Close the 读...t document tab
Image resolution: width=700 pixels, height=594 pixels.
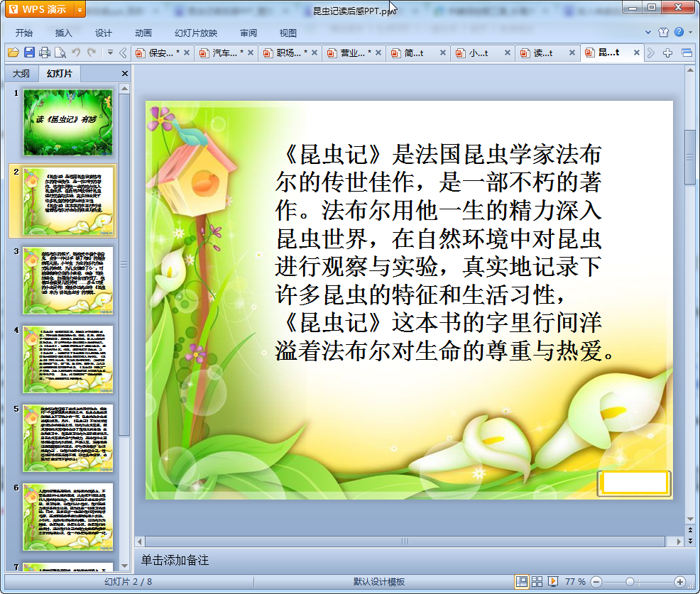tap(572, 53)
